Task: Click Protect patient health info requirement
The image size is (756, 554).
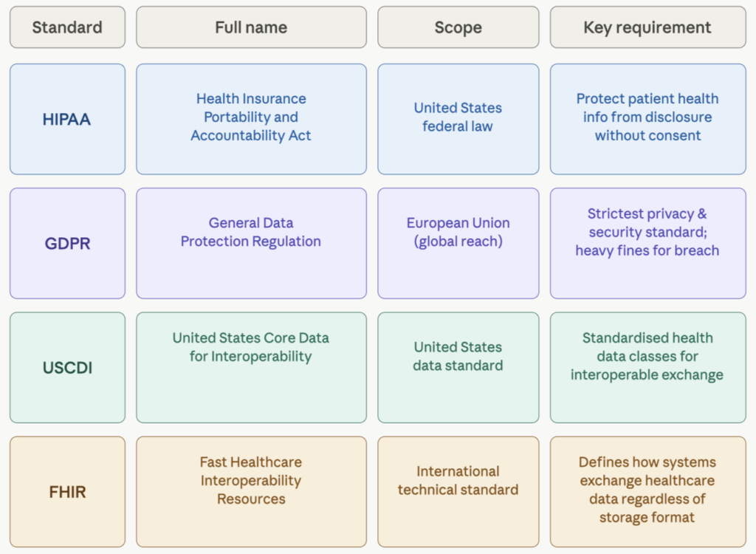Action: pyautogui.click(x=647, y=117)
